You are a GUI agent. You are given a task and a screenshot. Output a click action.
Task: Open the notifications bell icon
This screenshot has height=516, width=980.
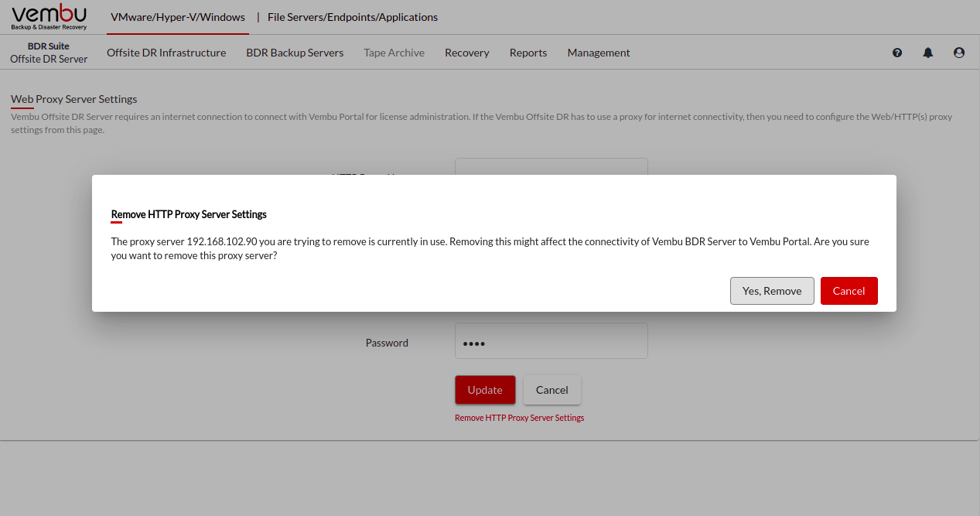[x=928, y=53]
